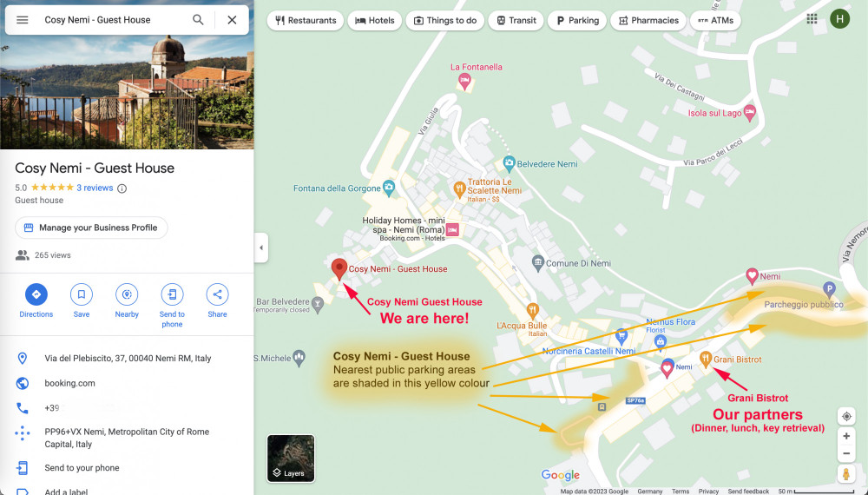
Task: Select L'Acqua Bulle restaurant marker
Action: point(533,311)
